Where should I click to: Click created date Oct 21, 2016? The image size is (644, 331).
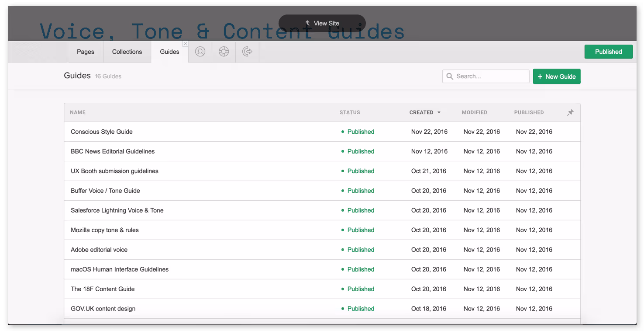tap(429, 171)
